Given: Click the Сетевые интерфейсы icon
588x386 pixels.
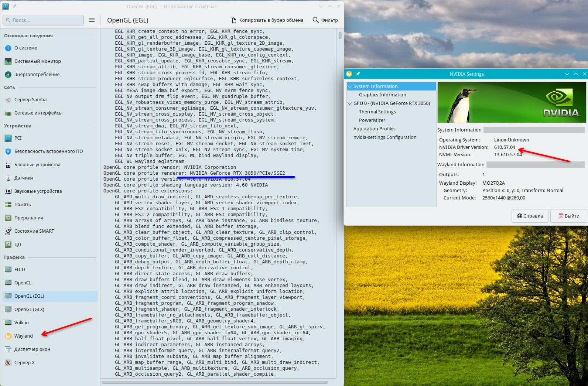Looking at the screenshot, I should click(8, 113).
